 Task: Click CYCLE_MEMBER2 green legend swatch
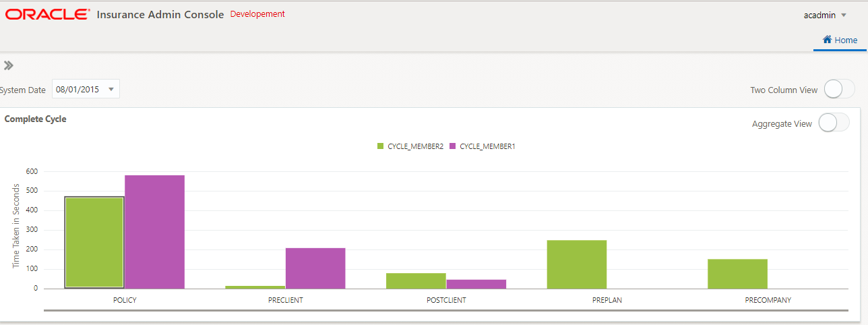(380, 146)
